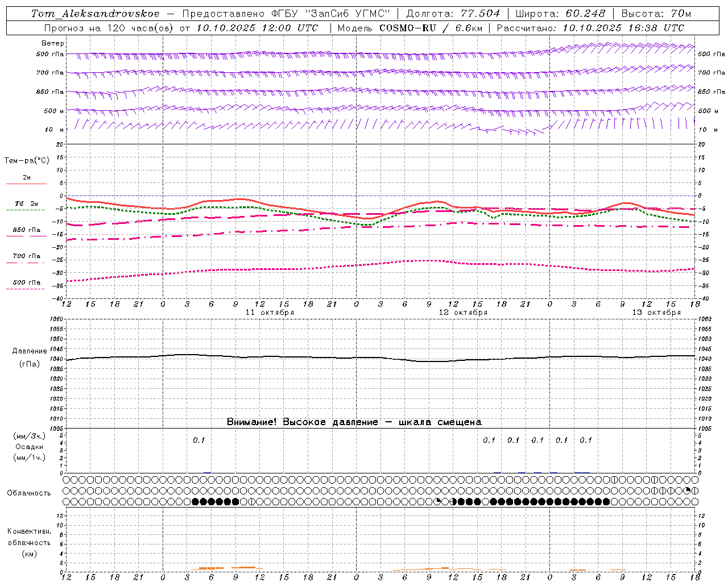
Task: Click the 'Конвективн. облачность (км)' label
Action: point(29,543)
